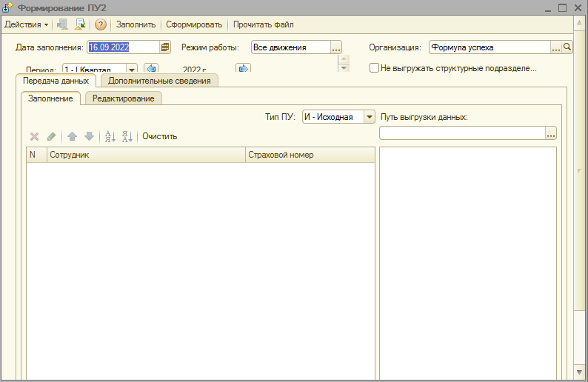Click the Путь выгрузки данных input field

point(461,133)
